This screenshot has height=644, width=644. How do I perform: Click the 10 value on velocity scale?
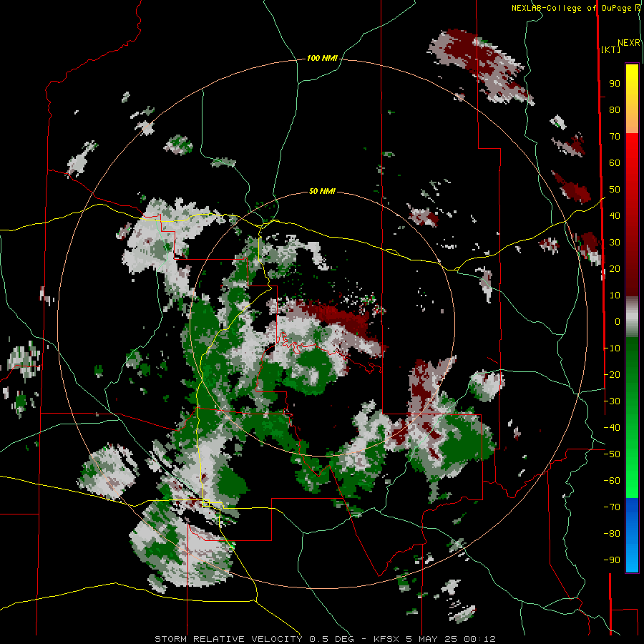(x=615, y=296)
